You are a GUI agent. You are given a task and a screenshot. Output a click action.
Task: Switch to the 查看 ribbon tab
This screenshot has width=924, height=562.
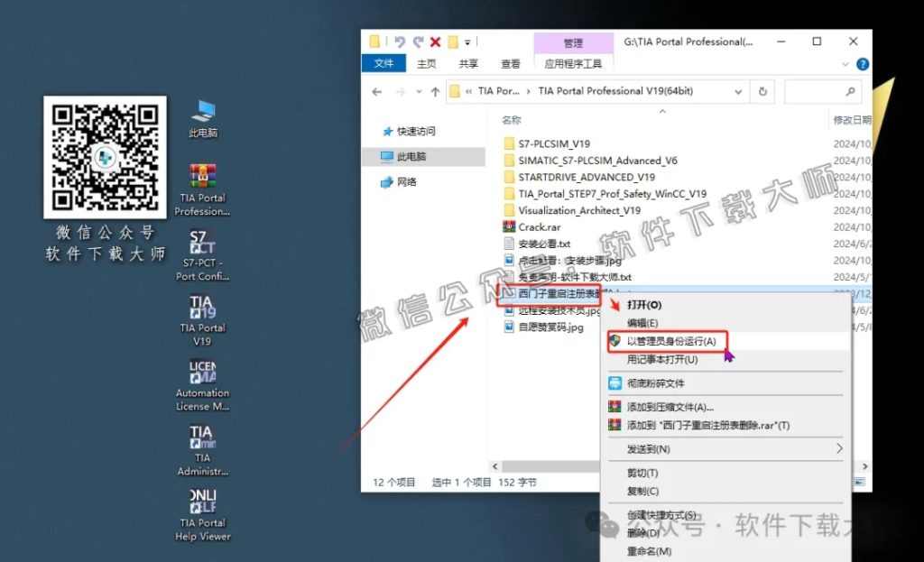point(510,63)
